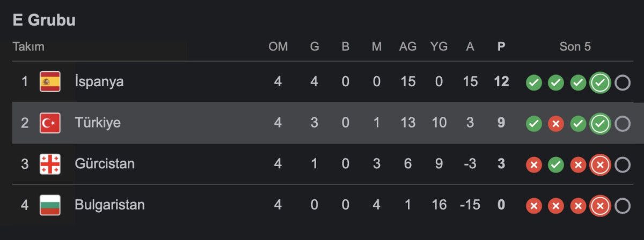Click İspanya's empty upcoming match circle

tap(623, 82)
